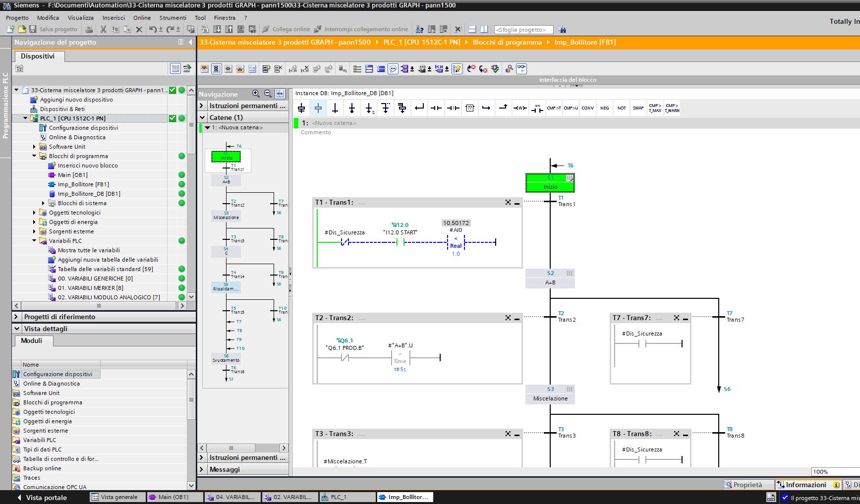Expand the Progetti di riferimento panel
860x504 pixels.
coord(16,317)
